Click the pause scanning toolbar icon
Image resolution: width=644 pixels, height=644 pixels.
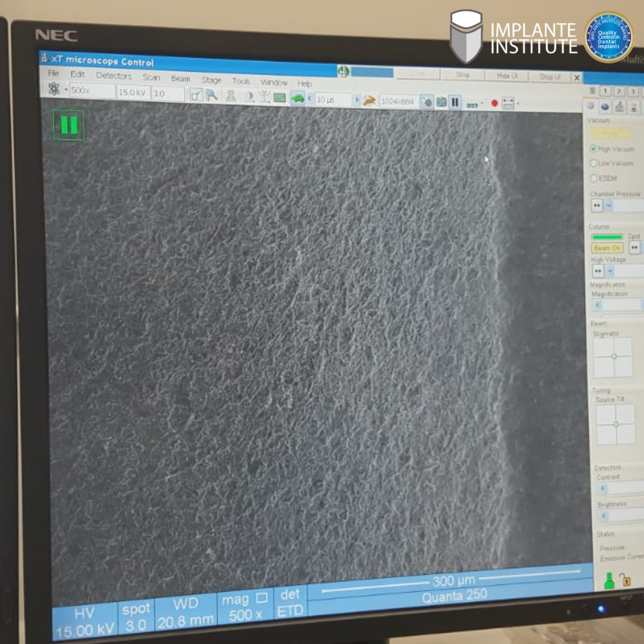pos(455,102)
